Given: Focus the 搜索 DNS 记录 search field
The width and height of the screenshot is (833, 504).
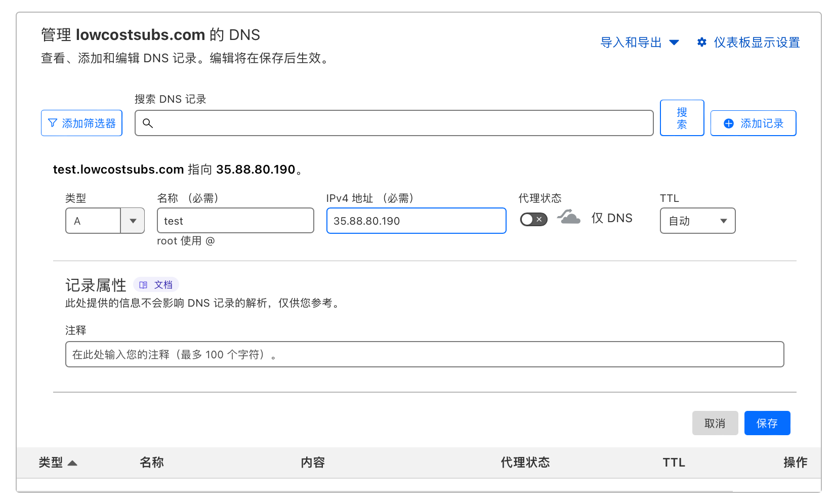Looking at the screenshot, I should click(394, 123).
